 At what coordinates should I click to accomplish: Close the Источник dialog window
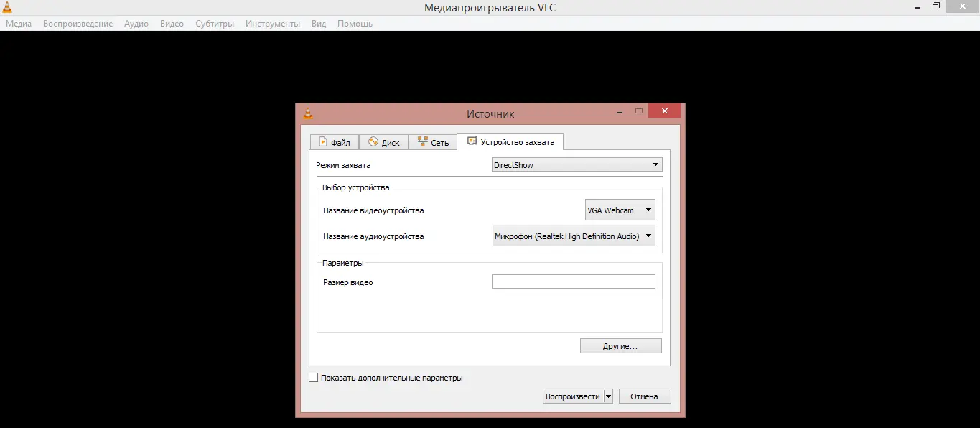(x=664, y=111)
